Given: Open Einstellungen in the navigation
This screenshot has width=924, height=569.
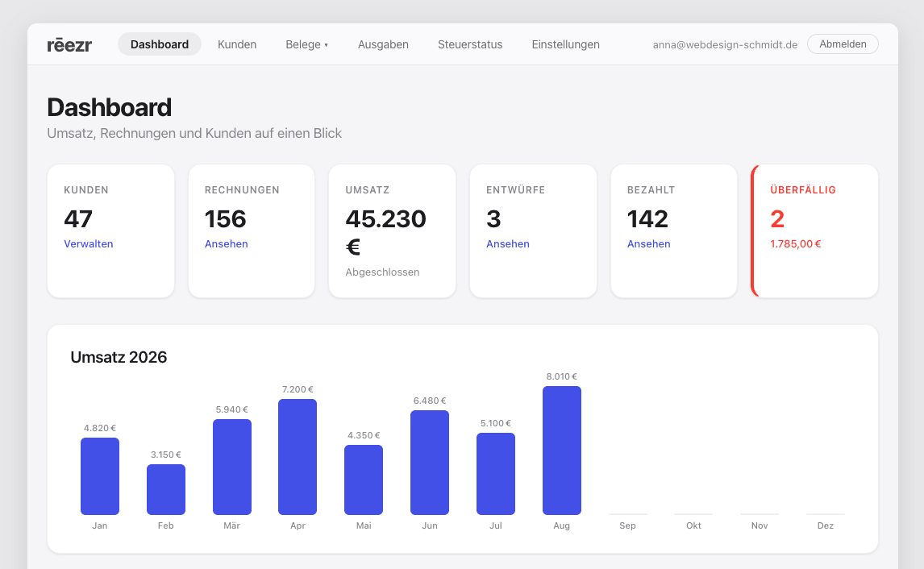Looking at the screenshot, I should (x=566, y=44).
